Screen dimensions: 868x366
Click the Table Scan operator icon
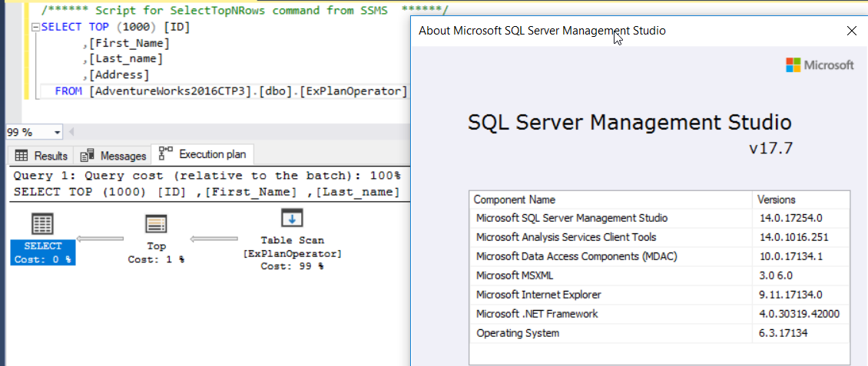tap(292, 219)
